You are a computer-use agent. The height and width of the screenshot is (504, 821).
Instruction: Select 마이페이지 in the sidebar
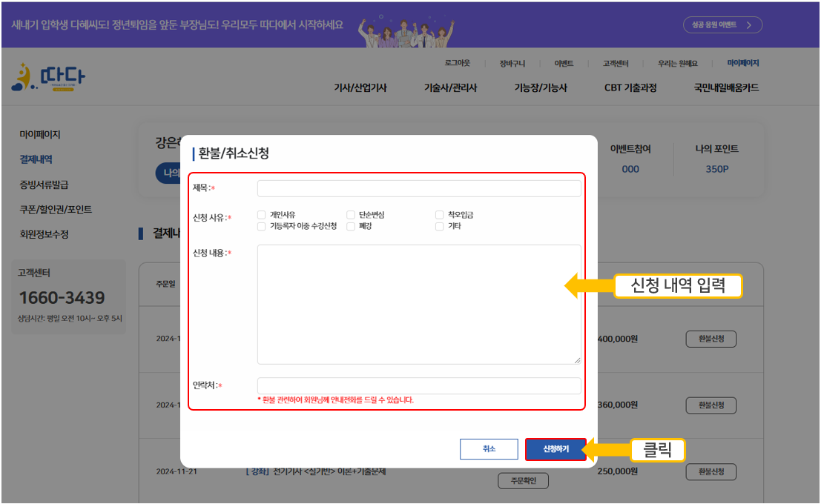pos(40,134)
